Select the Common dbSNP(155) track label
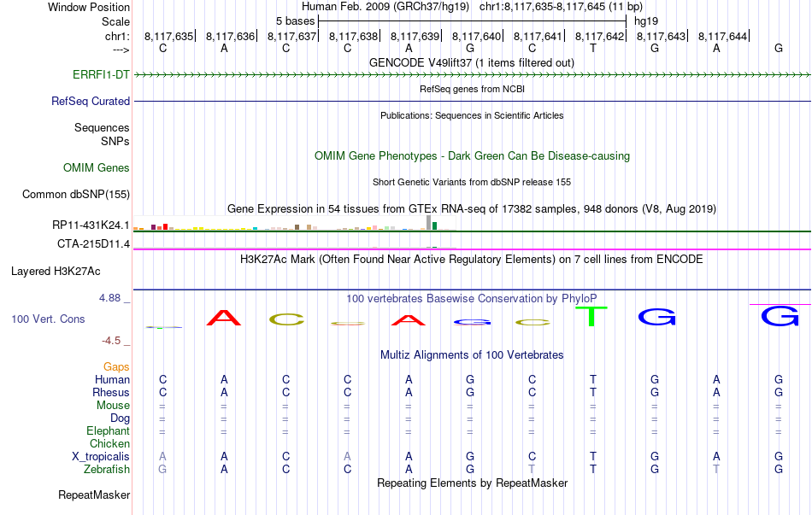Image resolution: width=812 pixels, height=515 pixels. pos(76,194)
